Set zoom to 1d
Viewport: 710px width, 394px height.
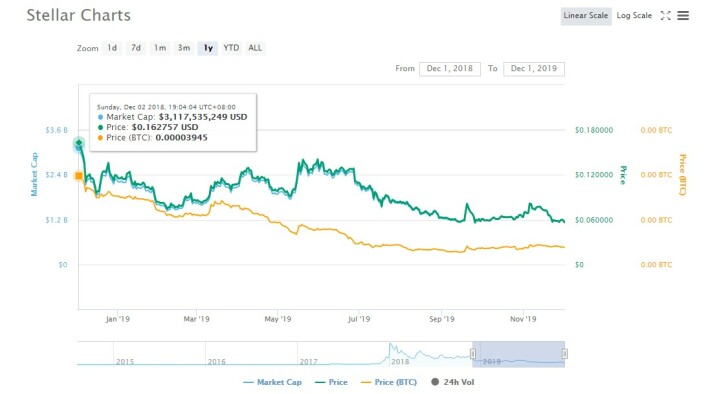pos(112,48)
